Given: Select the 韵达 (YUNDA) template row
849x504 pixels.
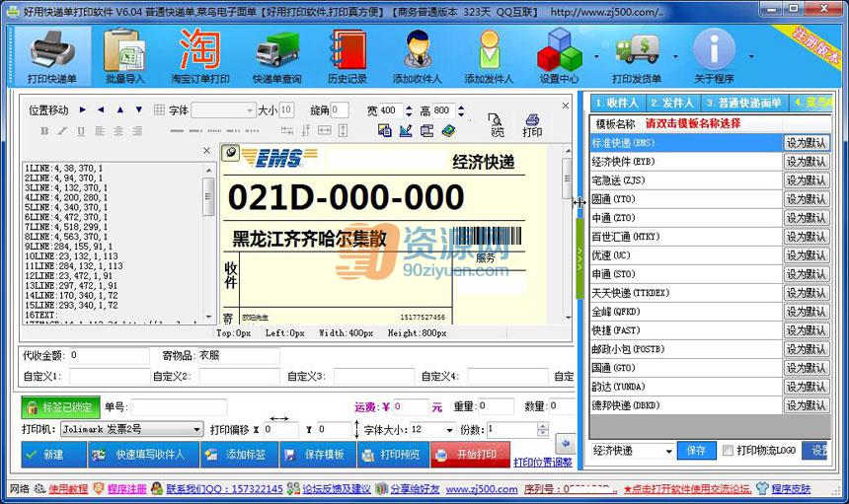Looking at the screenshot, I should 686,387.
